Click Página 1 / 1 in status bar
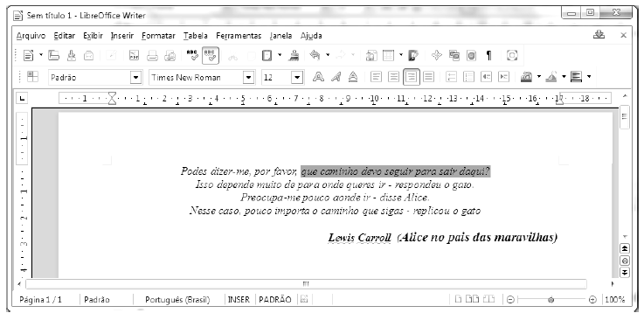 [x=41, y=300]
